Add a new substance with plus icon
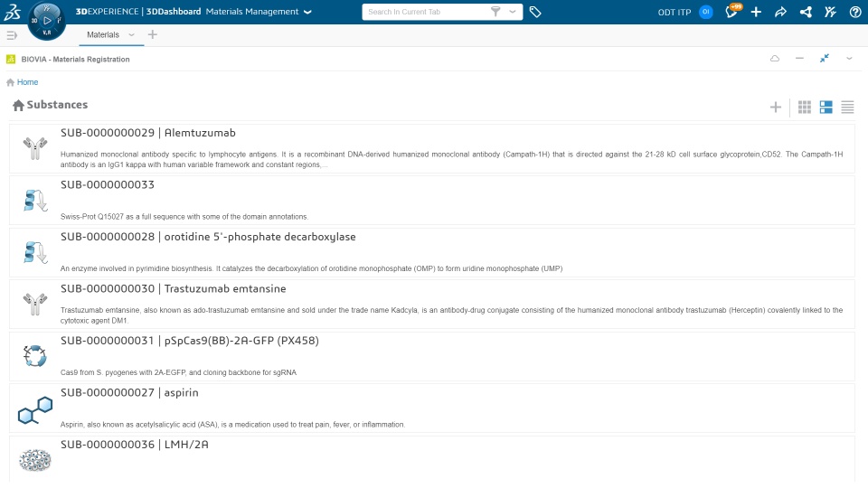The height and width of the screenshot is (488, 868). pos(776,107)
